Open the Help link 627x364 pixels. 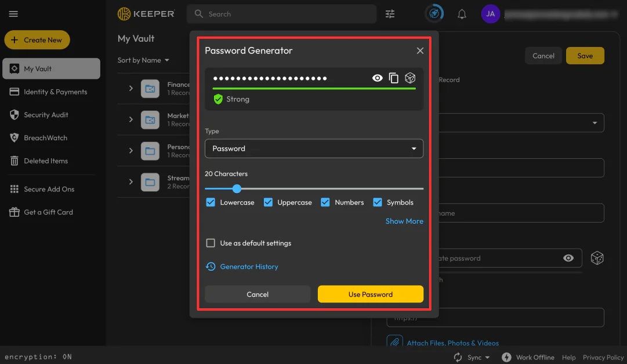tap(568, 357)
